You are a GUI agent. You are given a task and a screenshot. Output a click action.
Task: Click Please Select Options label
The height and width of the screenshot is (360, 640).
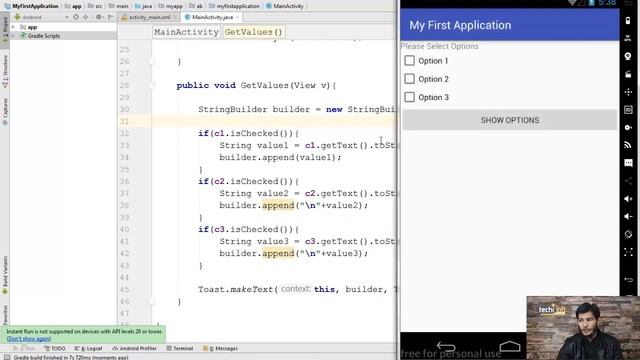tap(440, 46)
